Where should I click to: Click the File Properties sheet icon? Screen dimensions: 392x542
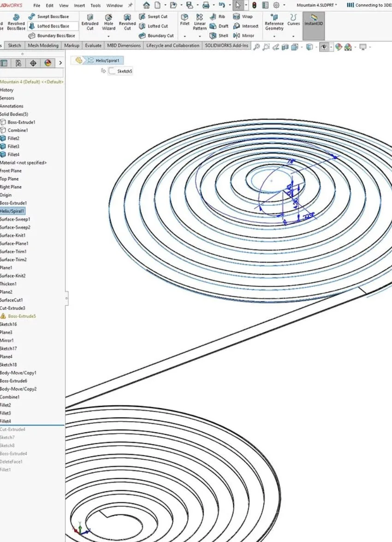(x=265, y=5)
